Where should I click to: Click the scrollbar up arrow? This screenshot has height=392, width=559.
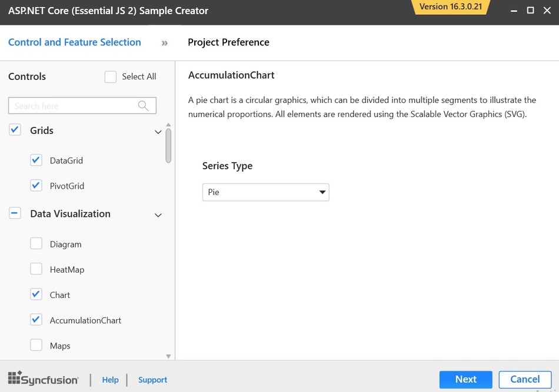click(x=168, y=125)
